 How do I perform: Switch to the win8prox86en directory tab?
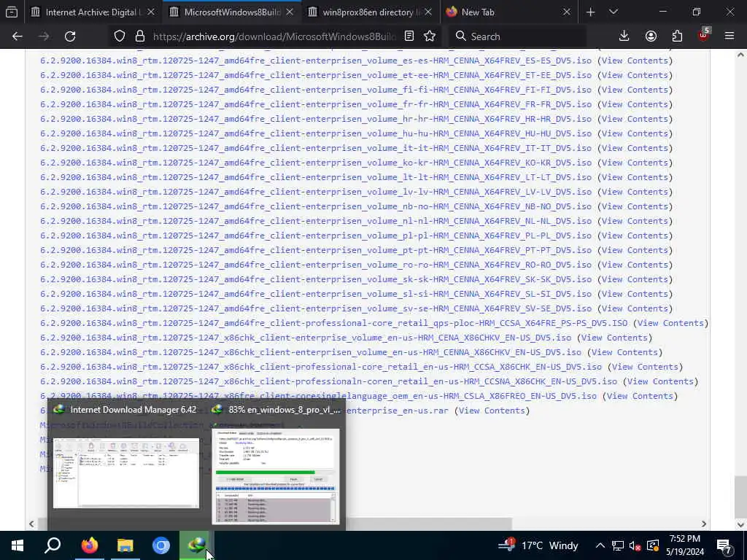(x=370, y=12)
